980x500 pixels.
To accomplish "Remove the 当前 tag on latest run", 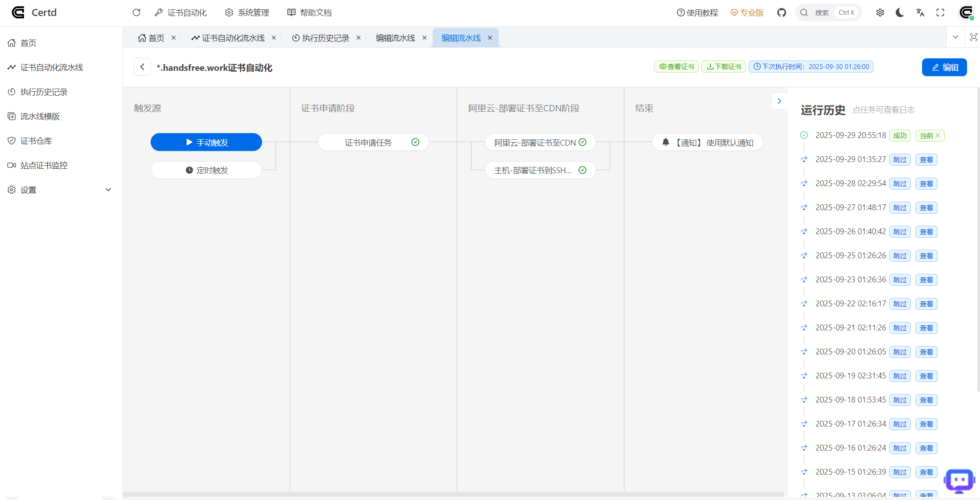I will [x=938, y=135].
